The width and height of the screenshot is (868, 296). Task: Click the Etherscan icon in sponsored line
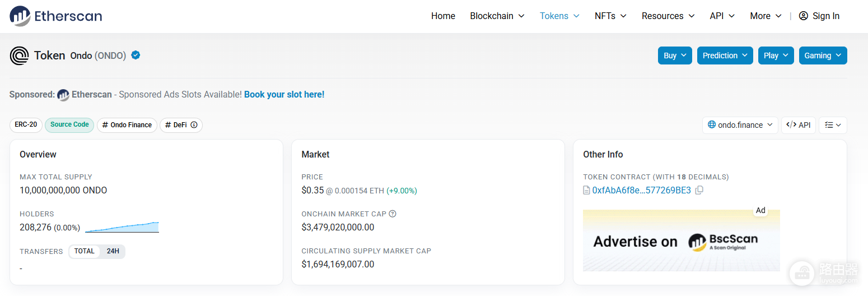63,95
